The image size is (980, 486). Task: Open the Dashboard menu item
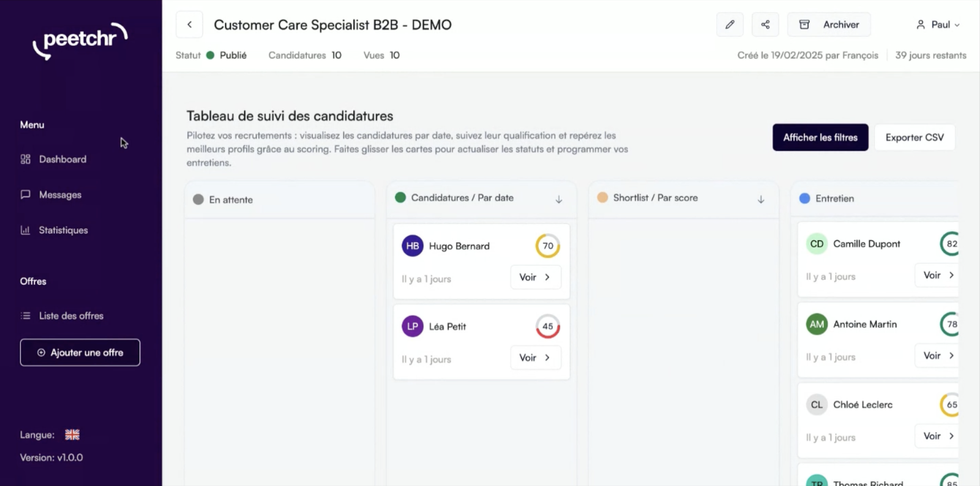62,159
